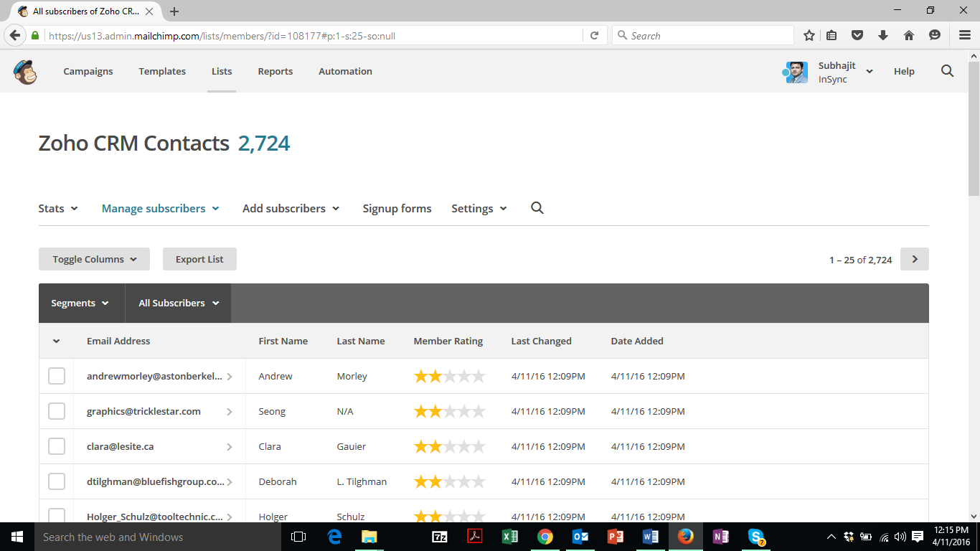Open Task View in taskbar

298,537
